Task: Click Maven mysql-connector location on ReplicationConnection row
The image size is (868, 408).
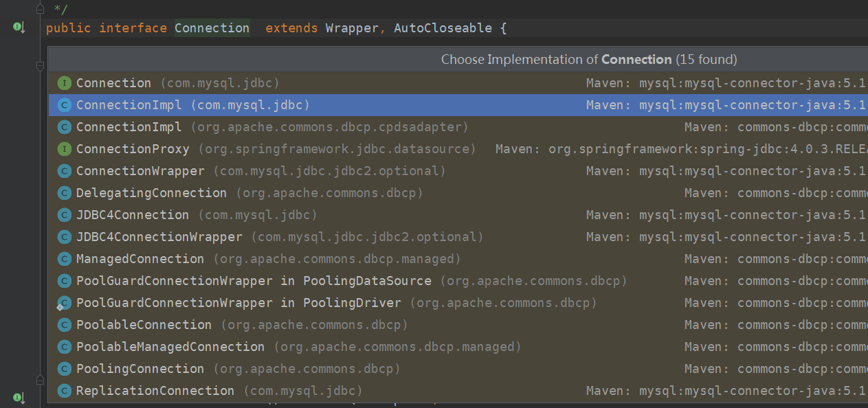Action: pos(726,391)
